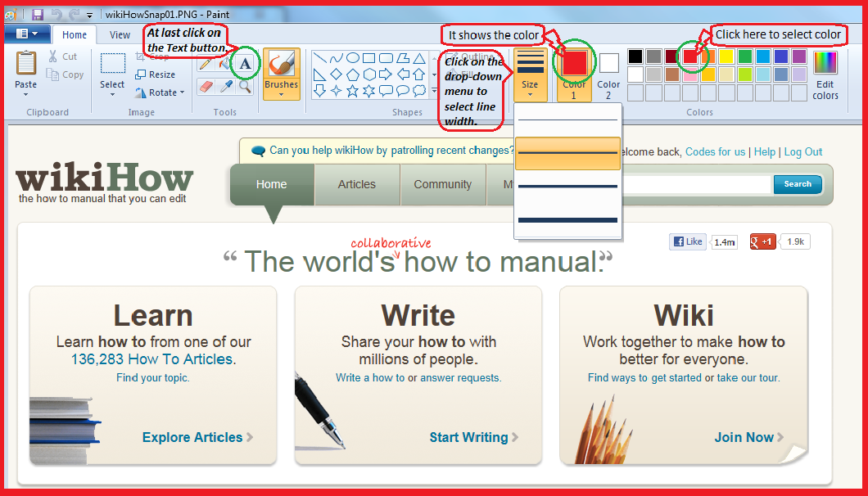This screenshot has width=868, height=496.
Task: Expand the arrow under Paste
Action: [x=26, y=95]
